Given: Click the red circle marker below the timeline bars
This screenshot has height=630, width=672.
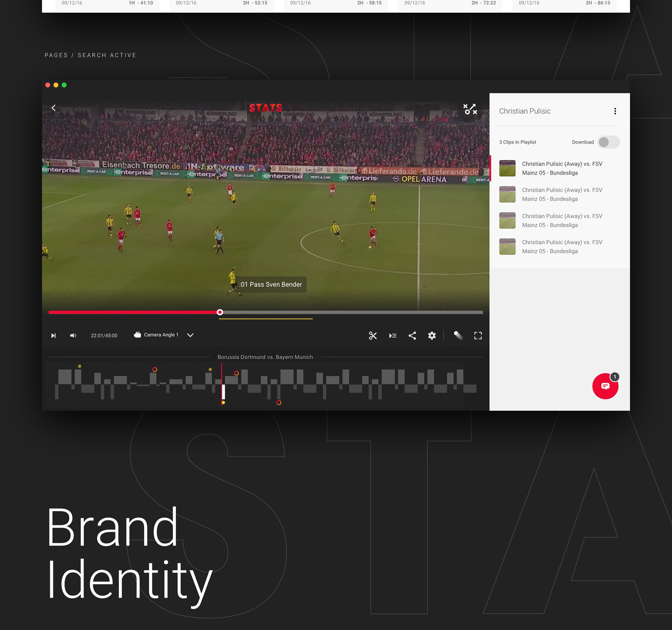Looking at the screenshot, I should coord(279,402).
